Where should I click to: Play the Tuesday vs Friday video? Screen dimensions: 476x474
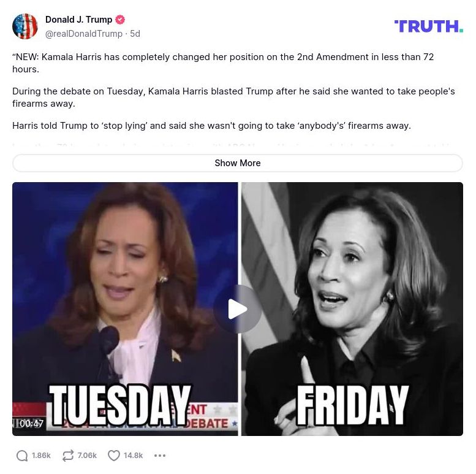point(238,308)
